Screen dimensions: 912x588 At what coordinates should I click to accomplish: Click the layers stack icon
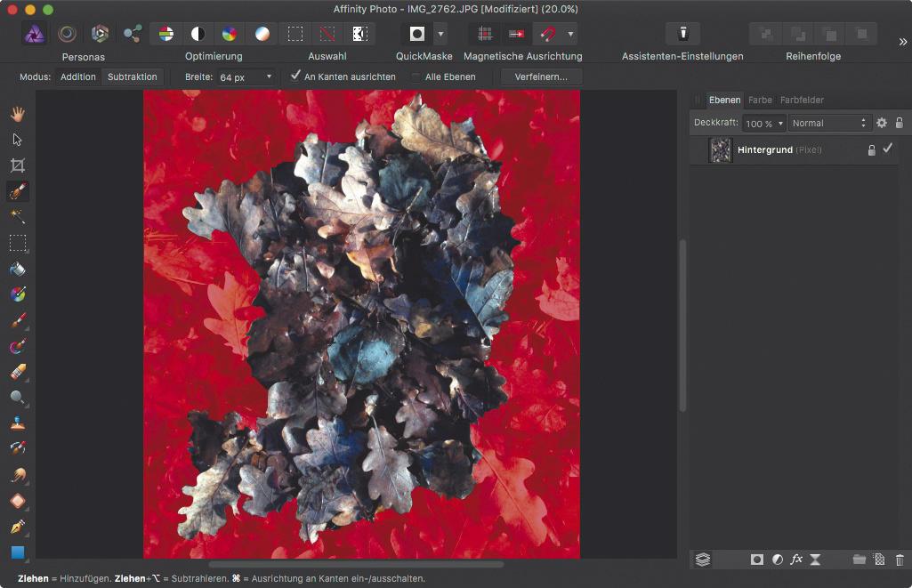(703, 560)
